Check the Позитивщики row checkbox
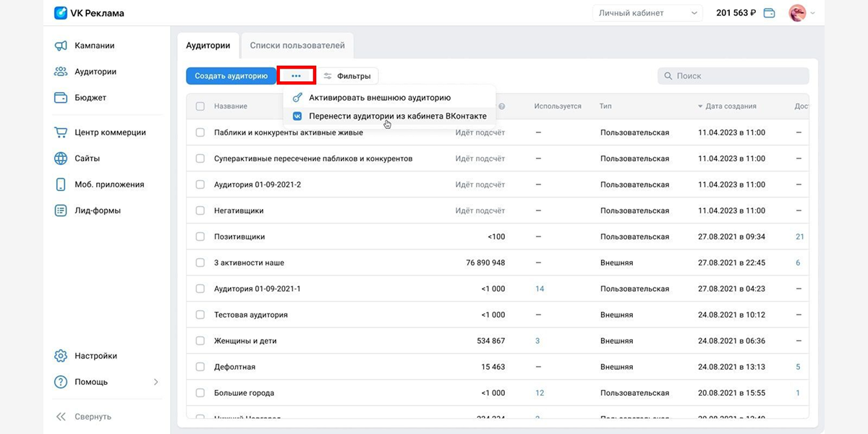868x434 pixels. [200, 237]
